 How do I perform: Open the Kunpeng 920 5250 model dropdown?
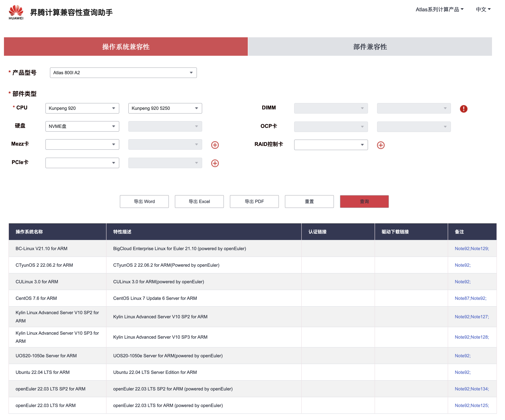pyautogui.click(x=165, y=108)
